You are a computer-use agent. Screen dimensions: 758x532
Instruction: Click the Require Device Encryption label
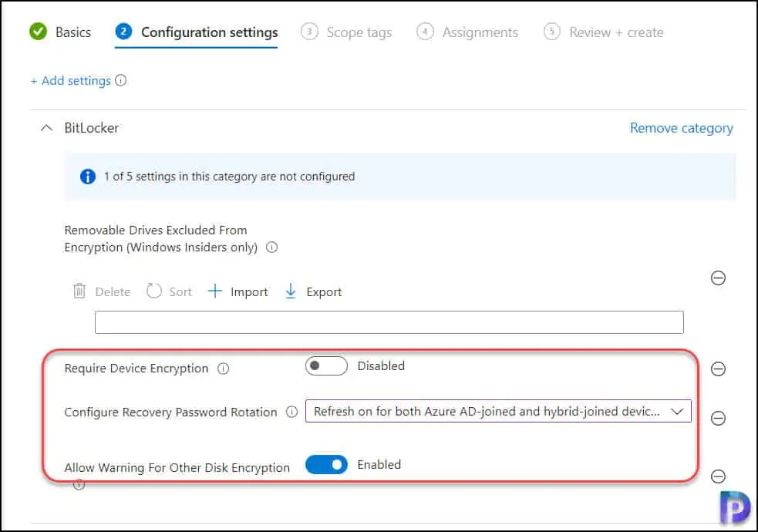coord(136,369)
